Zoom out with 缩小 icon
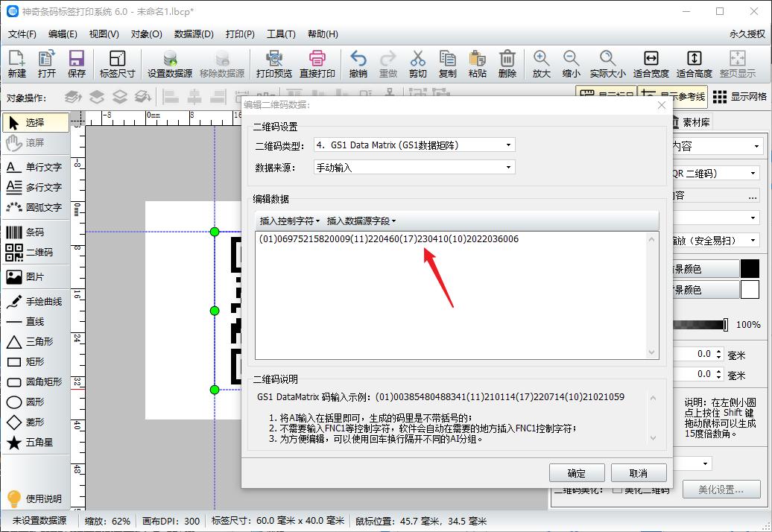This screenshot has height=532, width=772. (571, 64)
